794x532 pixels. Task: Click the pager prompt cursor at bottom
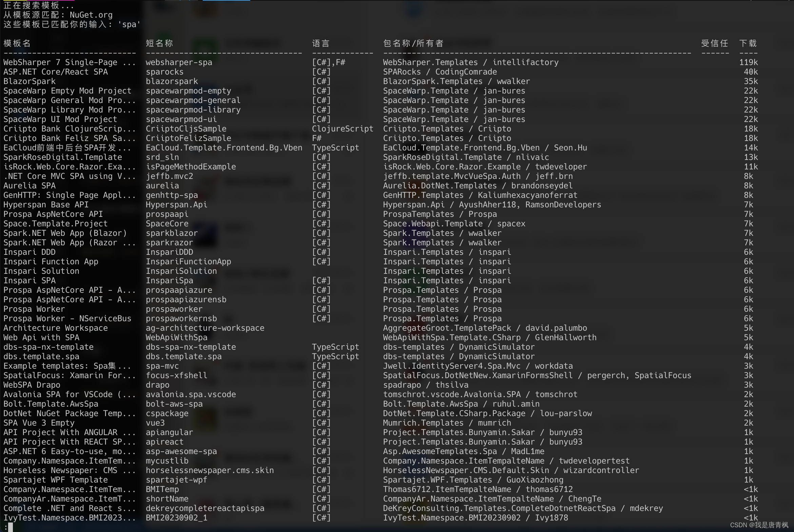point(10,527)
